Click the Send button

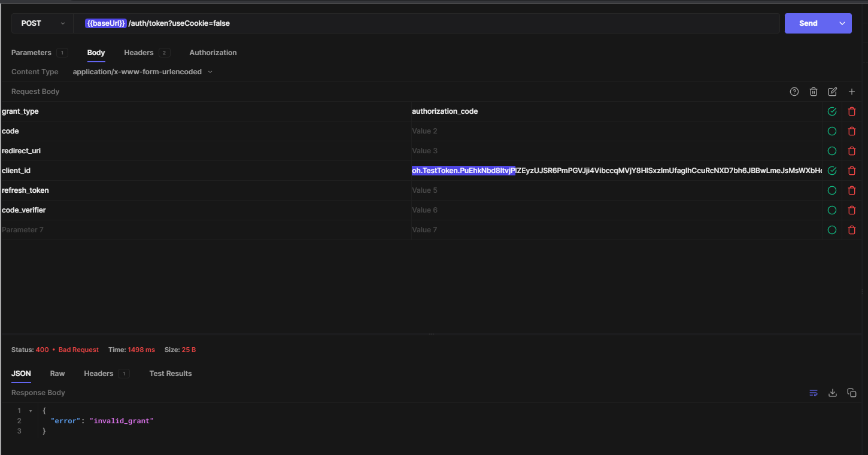click(808, 23)
